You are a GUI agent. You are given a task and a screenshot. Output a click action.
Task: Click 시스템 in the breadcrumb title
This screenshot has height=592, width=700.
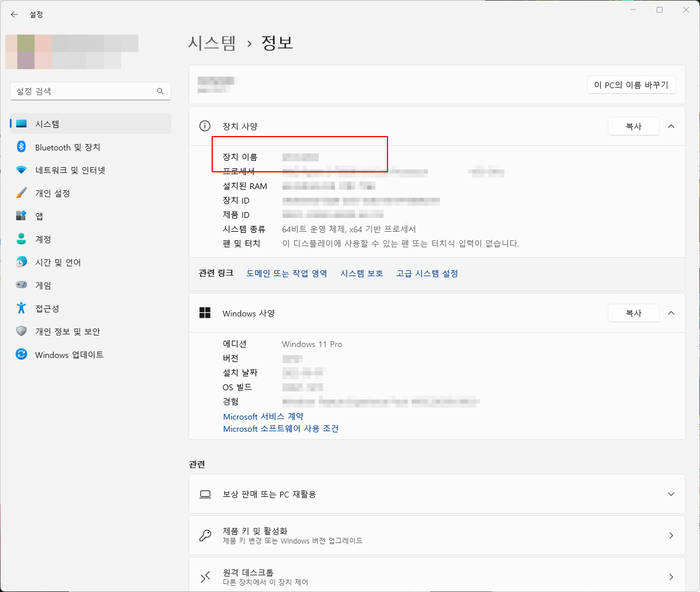212,43
